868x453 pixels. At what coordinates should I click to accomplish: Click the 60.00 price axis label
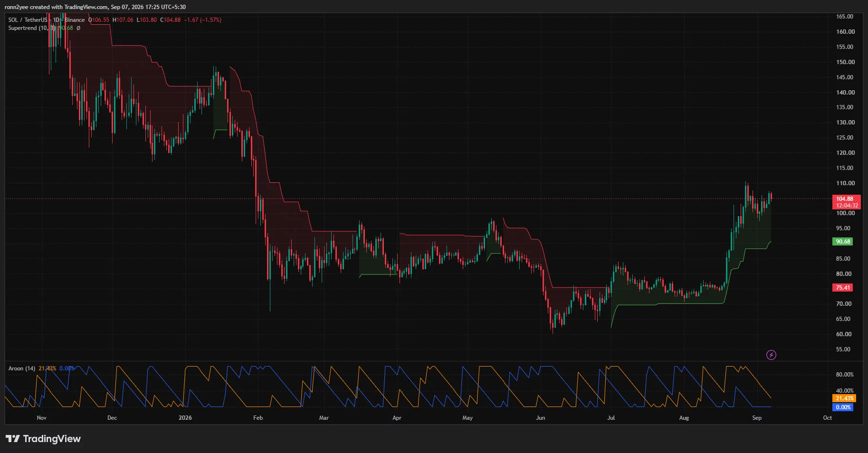[x=844, y=334]
